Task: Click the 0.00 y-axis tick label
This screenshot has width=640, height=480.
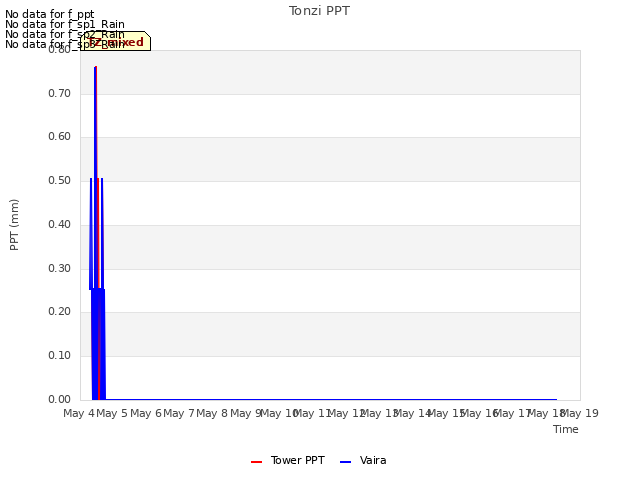Action: tap(59, 399)
